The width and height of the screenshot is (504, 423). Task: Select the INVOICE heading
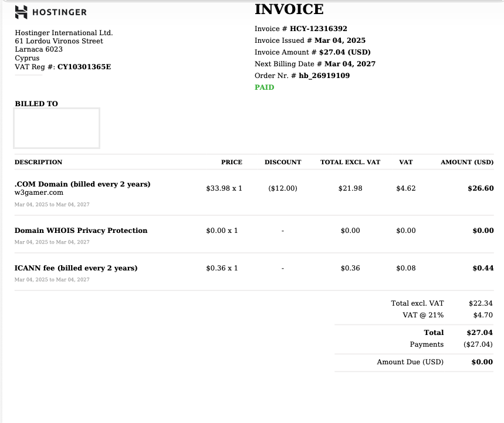pyautogui.click(x=289, y=9)
